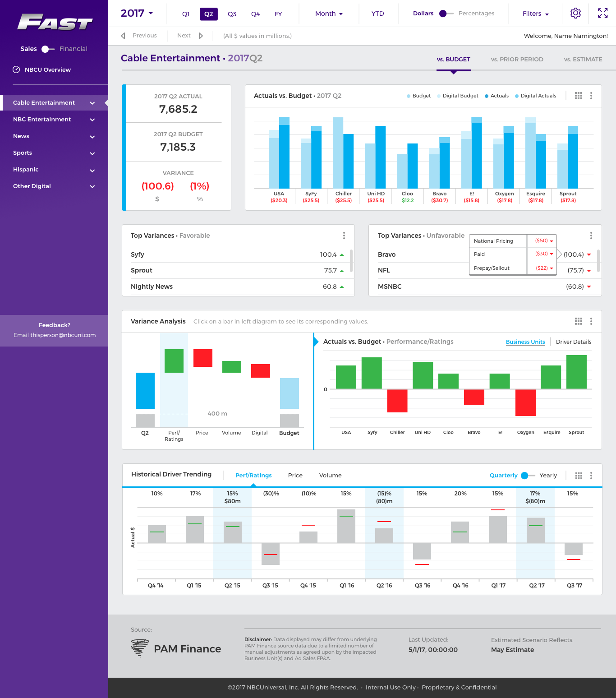Expand Other Digital sidebar chevron
616x698 pixels.
[92, 187]
